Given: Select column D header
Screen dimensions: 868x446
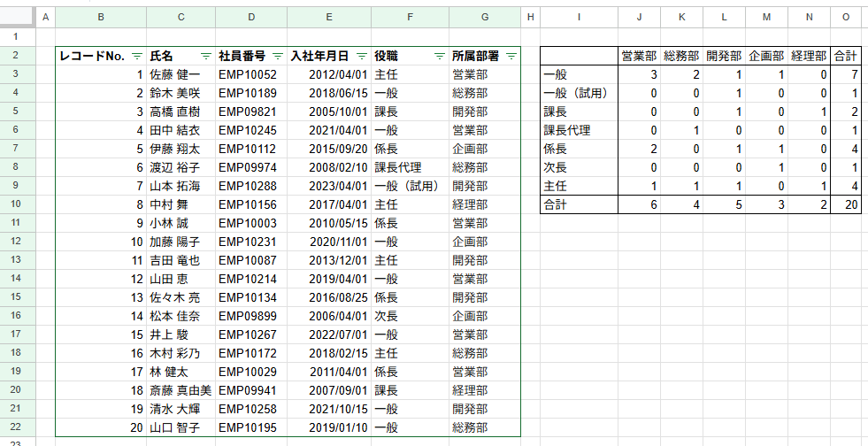Looking at the screenshot, I should coord(251,17).
